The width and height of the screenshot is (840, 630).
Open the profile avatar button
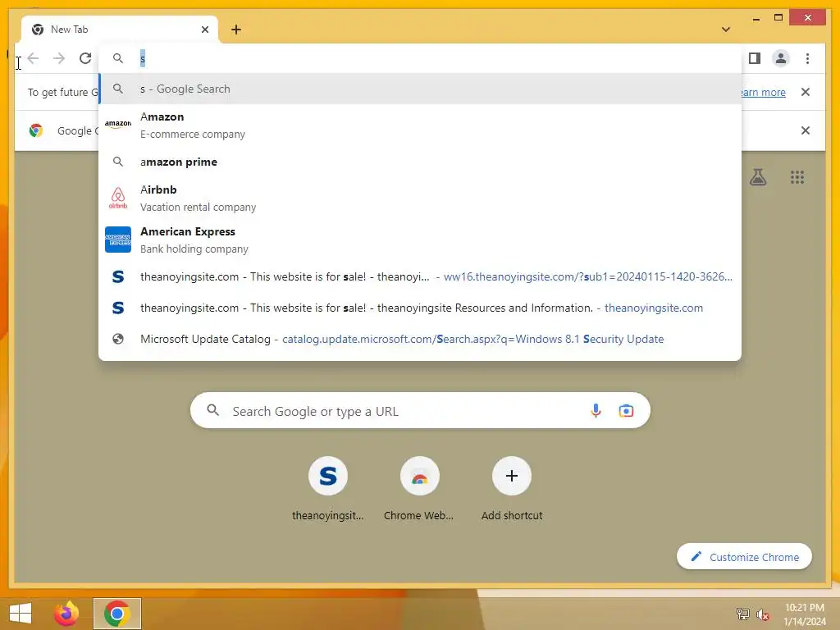[x=781, y=58]
